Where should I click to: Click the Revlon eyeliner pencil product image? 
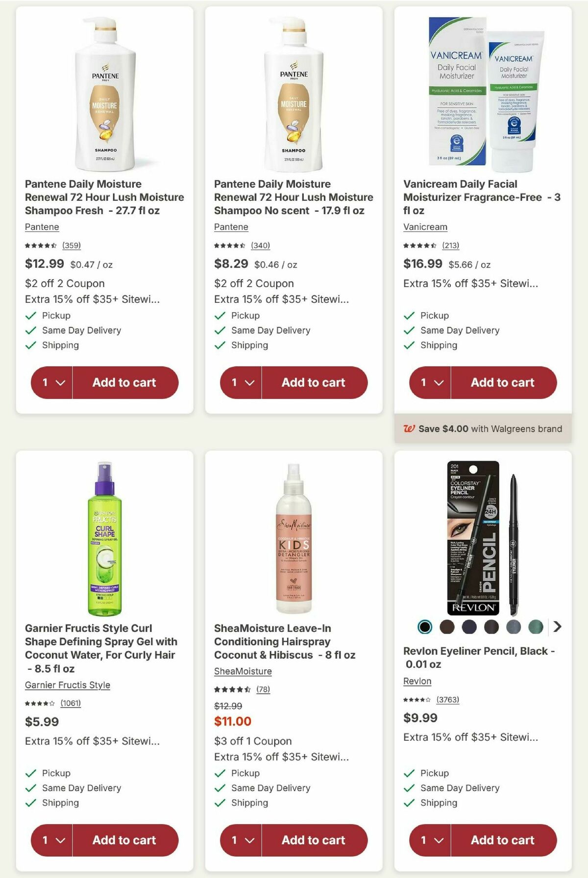pos(483,534)
